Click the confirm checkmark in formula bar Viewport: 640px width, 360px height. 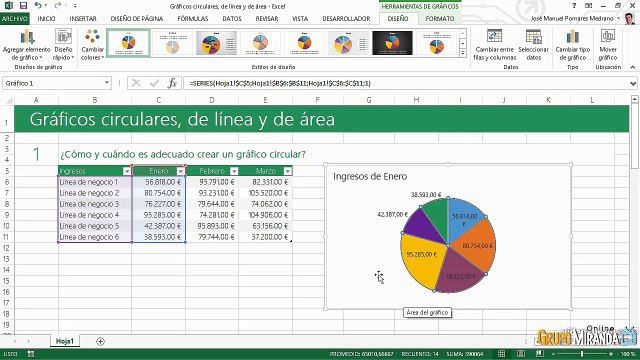click(x=154, y=83)
